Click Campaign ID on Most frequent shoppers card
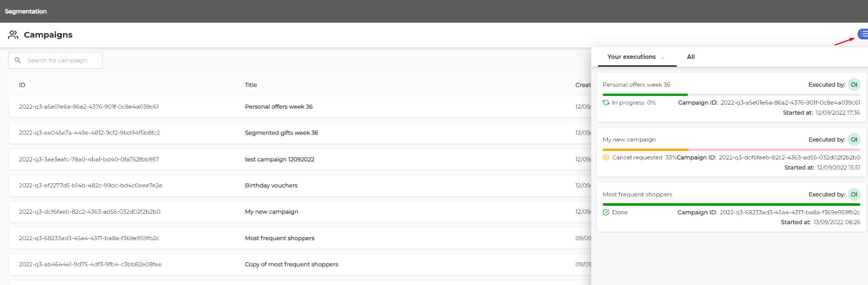Viewport: 868px width, 285px height. pyautogui.click(x=768, y=212)
